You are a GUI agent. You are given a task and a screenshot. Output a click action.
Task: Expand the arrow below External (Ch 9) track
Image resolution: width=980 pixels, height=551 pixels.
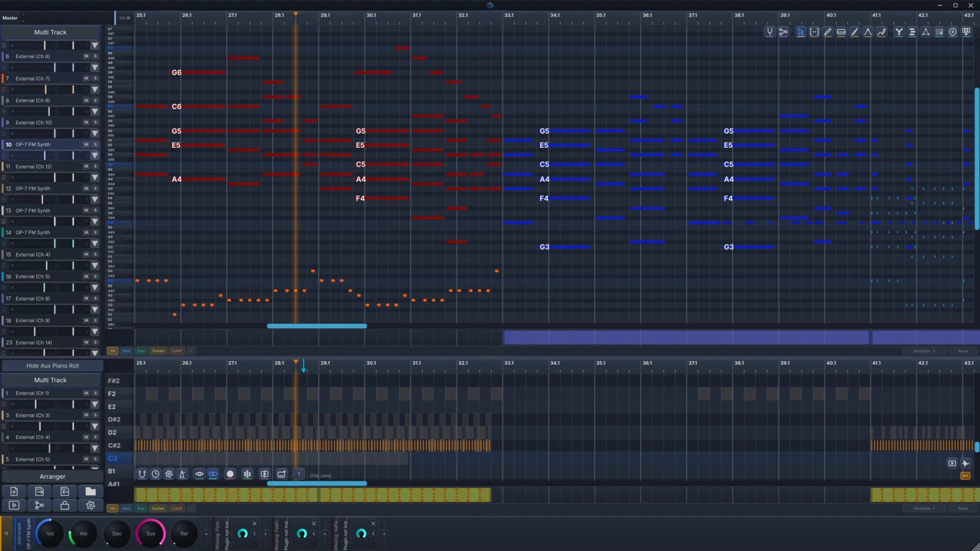pyautogui.click(x=94, y=331)
